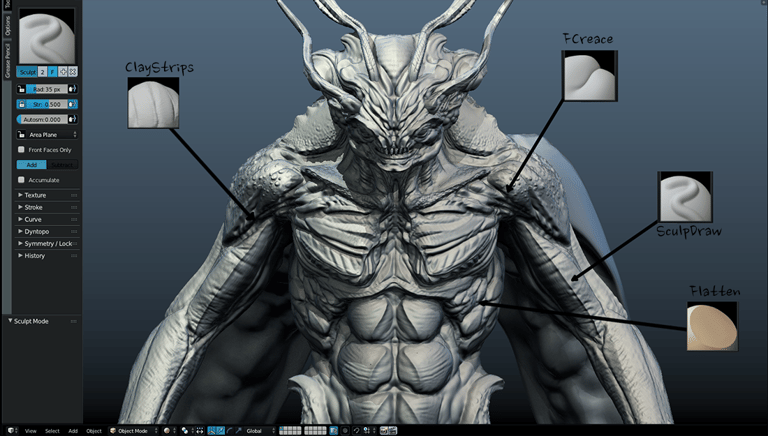Viewport: 768px width, 436px height.
Task: Select the rotate manipulator arc icon
Action: 230,431
